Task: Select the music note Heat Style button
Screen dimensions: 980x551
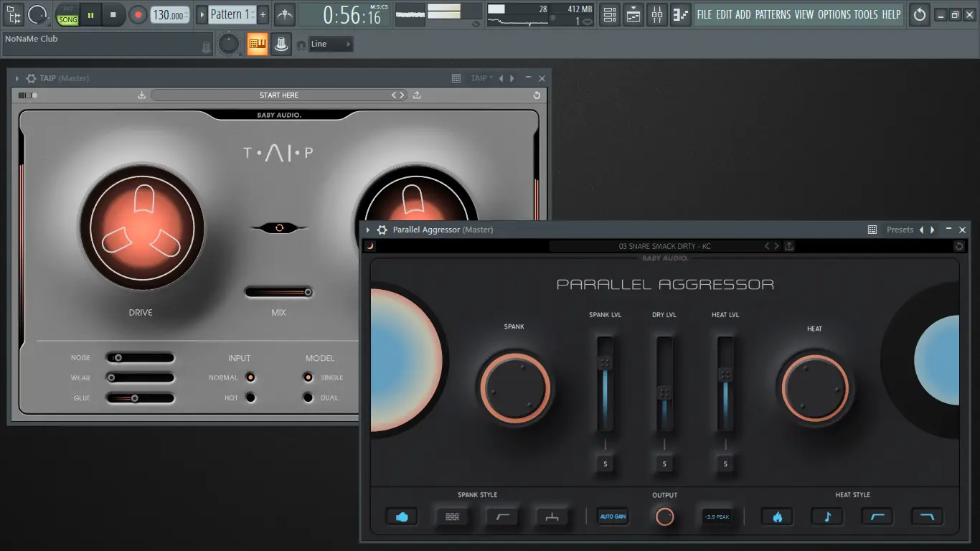Action: [828, 517]
